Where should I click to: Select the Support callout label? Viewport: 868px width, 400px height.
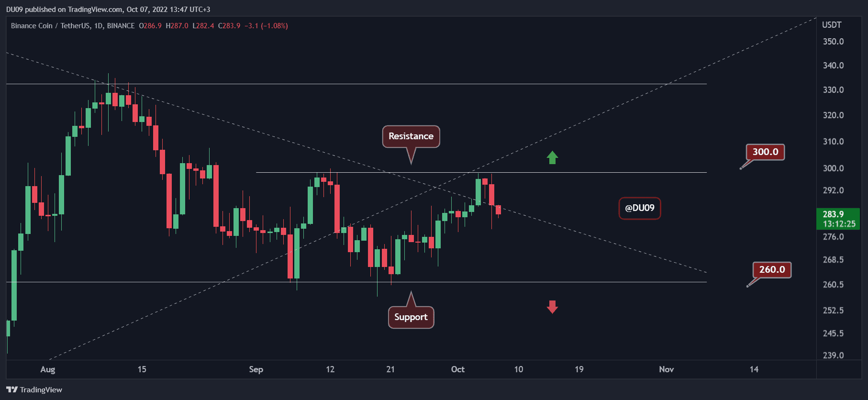click(x=411, y=317)
